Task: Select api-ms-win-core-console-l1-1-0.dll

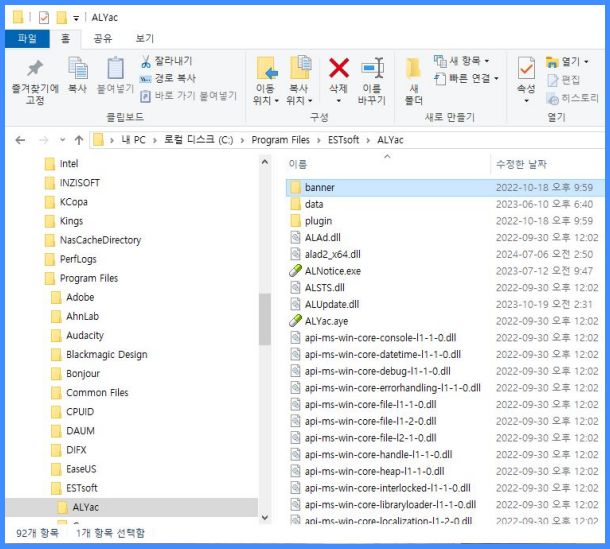Action: pos(380,338)
